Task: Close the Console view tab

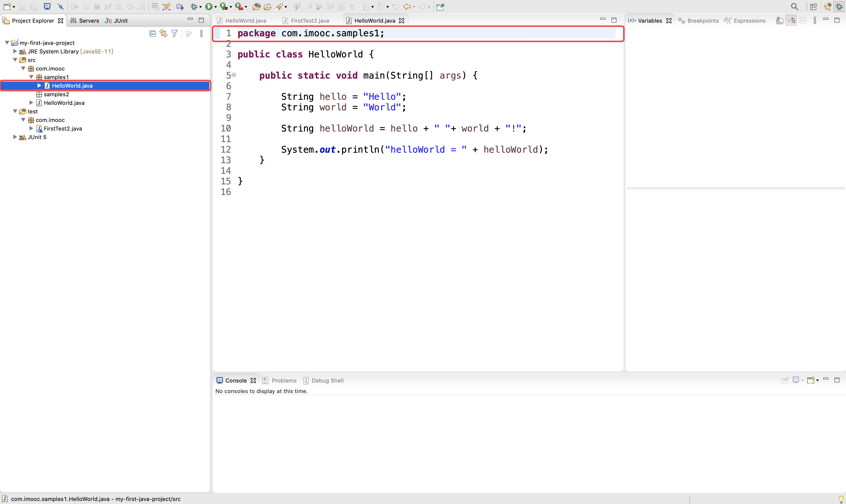Action: 253,380
